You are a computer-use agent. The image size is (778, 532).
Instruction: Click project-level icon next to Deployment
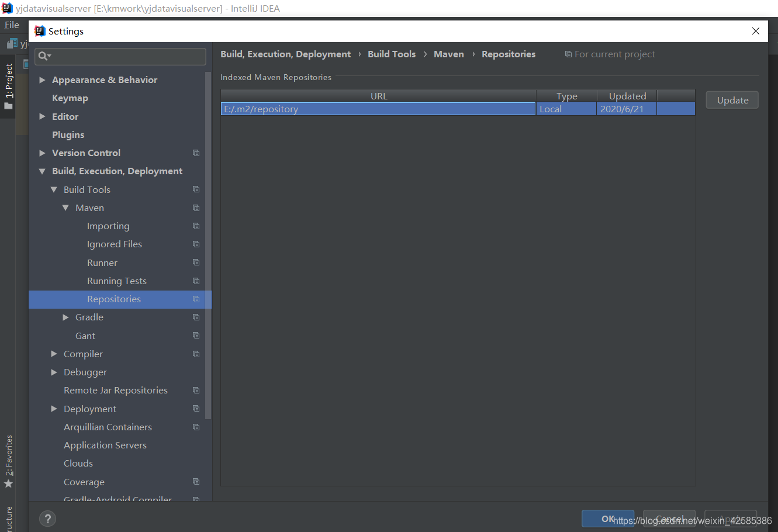tap(196, 409)
